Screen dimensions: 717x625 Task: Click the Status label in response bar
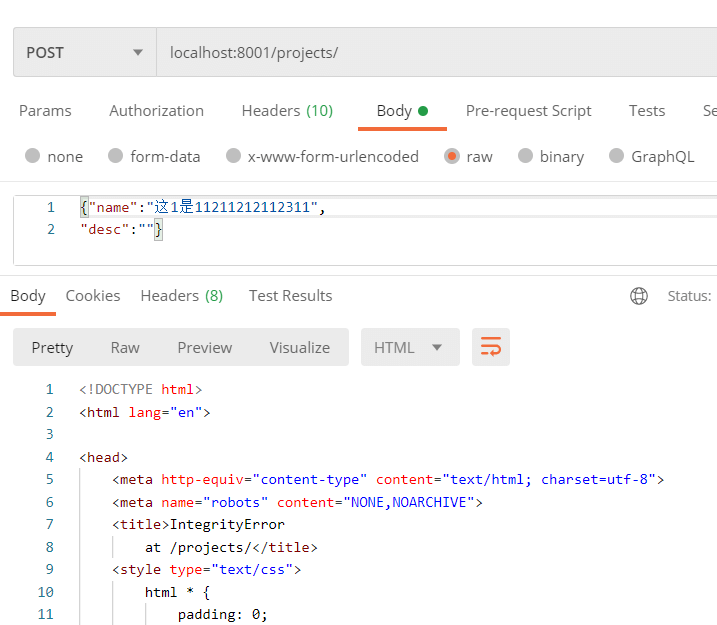[x=689, y=296]
